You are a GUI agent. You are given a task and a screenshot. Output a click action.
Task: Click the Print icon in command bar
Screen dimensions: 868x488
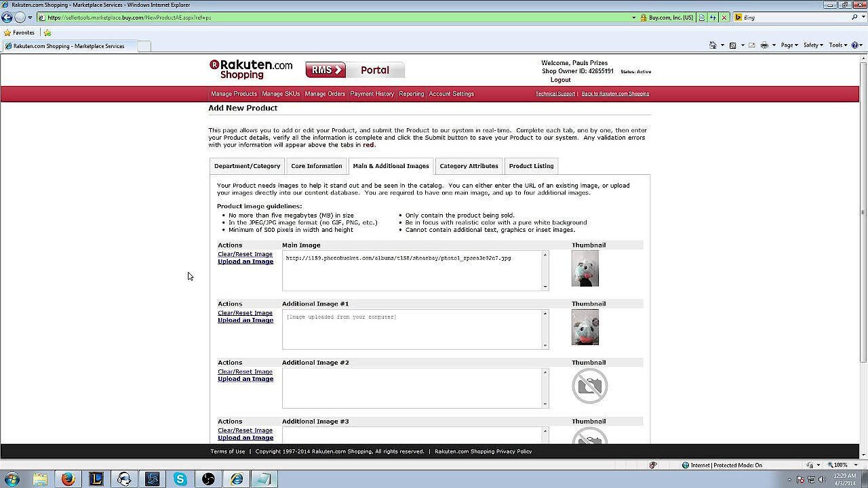pos(764,45)
